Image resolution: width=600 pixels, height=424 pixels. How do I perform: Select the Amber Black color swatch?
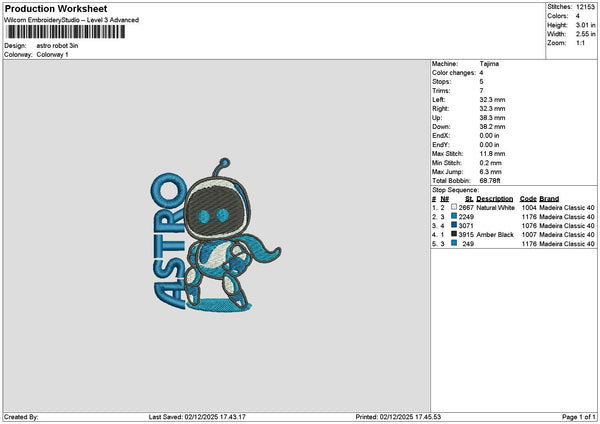pyautogui.click(x=454, y=234)
